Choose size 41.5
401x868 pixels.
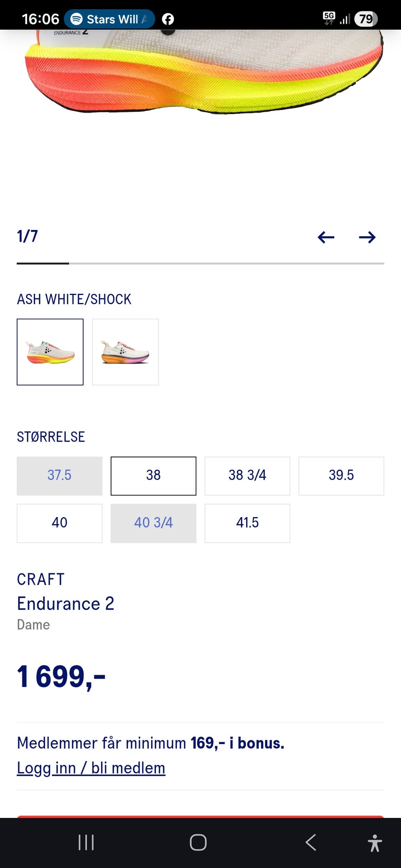(247, 523)
